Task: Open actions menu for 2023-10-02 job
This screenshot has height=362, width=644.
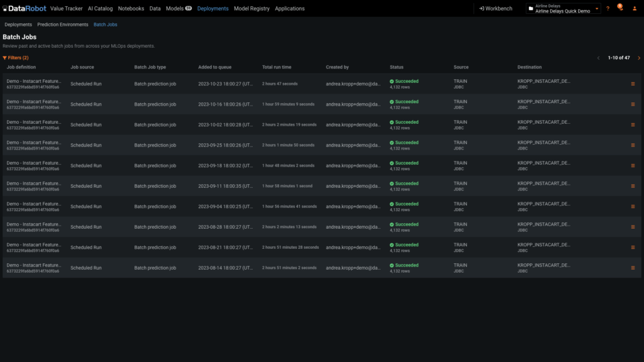Action: (633, 125)
